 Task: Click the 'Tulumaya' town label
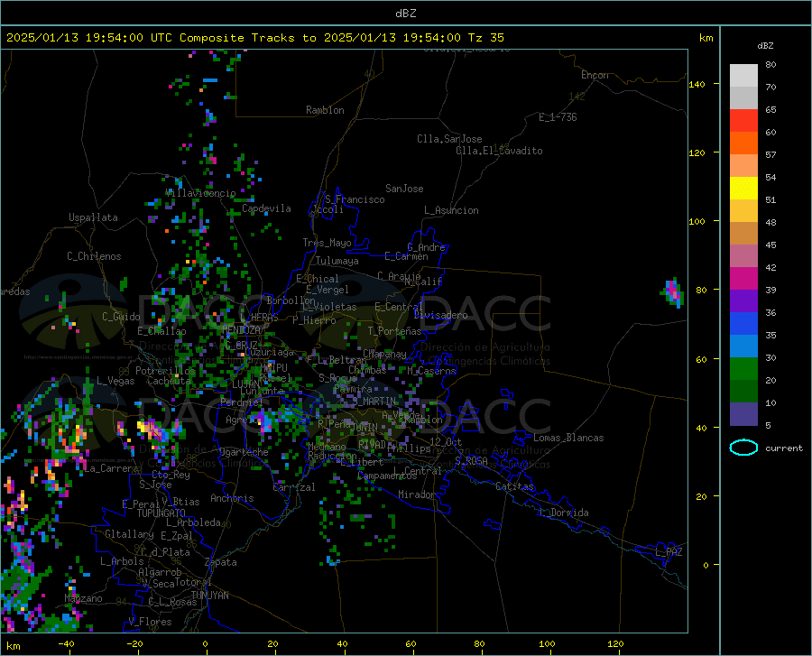[x=337, y=261]
